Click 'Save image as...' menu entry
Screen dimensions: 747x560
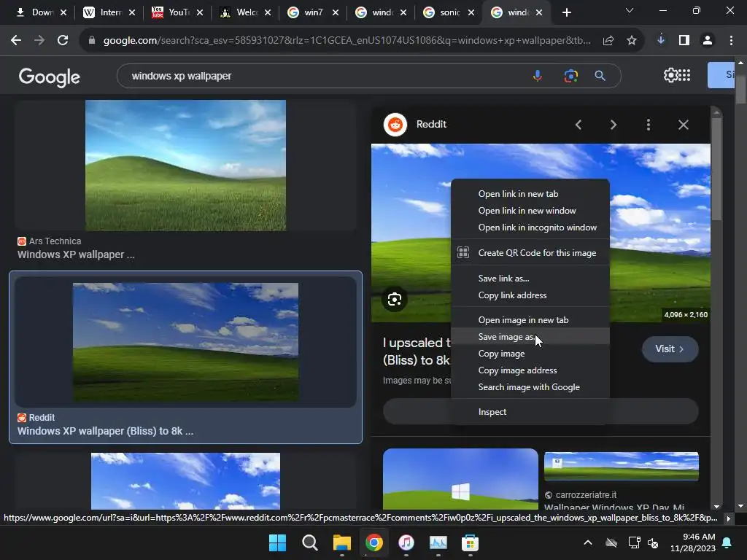point(530,337)
